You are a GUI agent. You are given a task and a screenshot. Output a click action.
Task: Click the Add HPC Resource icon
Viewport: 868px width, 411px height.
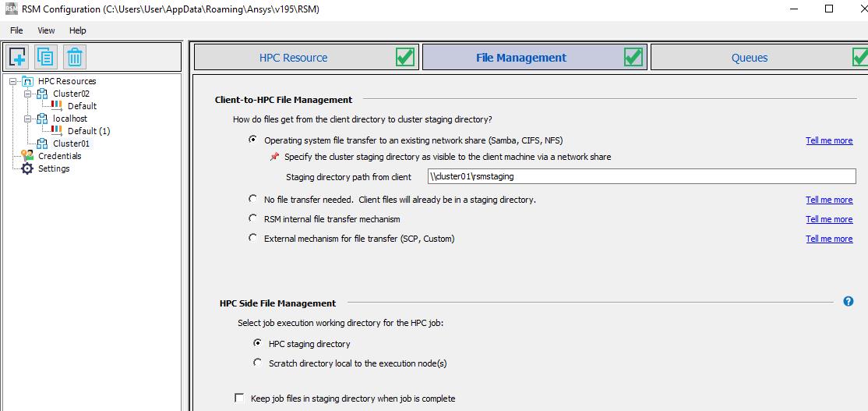point(18,56)
